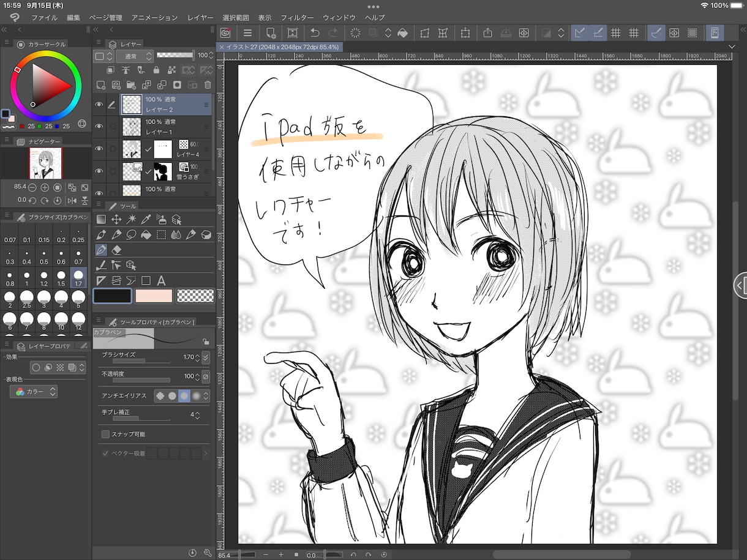The image size is (747, 560).
Task: Select brush size 0.5 preset
Action: [x=44, y=256]
